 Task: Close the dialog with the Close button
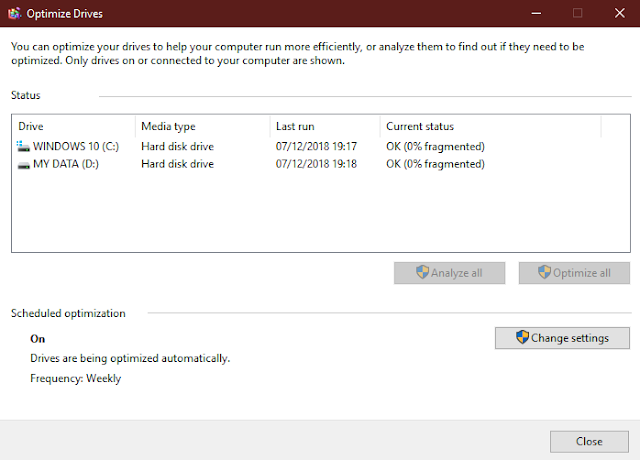(589, 441)
